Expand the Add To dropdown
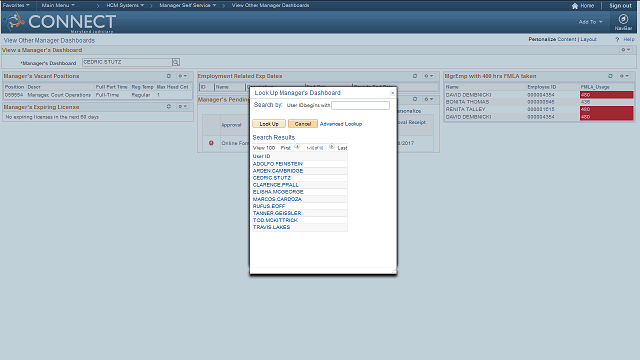The width and height of the screenshot is (640, 360). pyautogui.click(x=590, y=22)
